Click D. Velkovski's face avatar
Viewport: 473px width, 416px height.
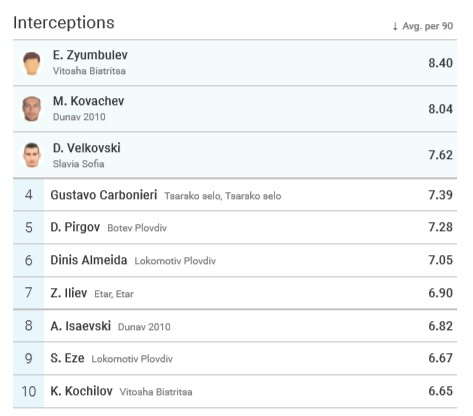[x=32, y=155]
